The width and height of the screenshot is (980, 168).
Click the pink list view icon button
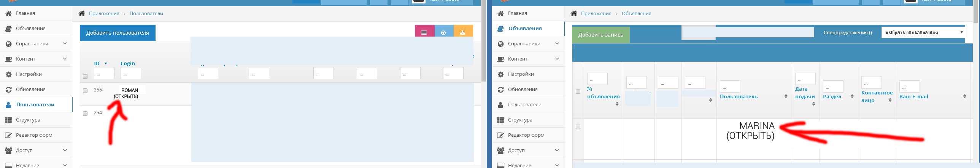(424, 32)
